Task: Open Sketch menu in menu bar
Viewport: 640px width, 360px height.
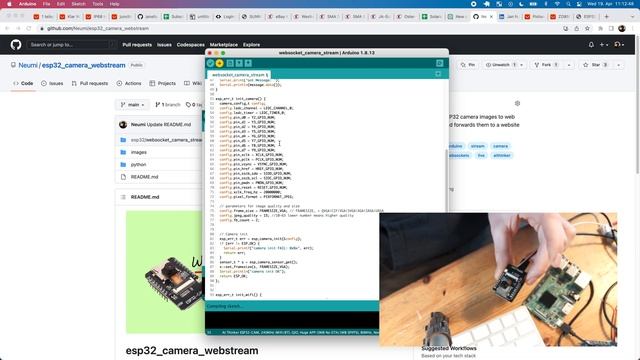Action: 78,4
